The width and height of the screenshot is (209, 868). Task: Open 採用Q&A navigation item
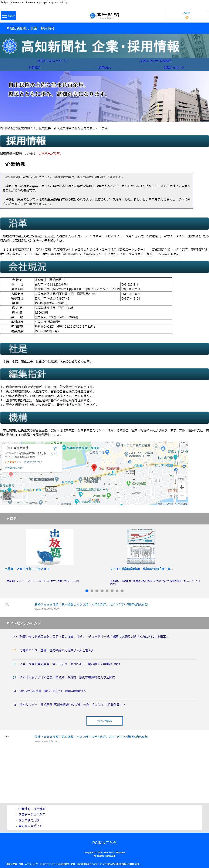click(104, 67)
